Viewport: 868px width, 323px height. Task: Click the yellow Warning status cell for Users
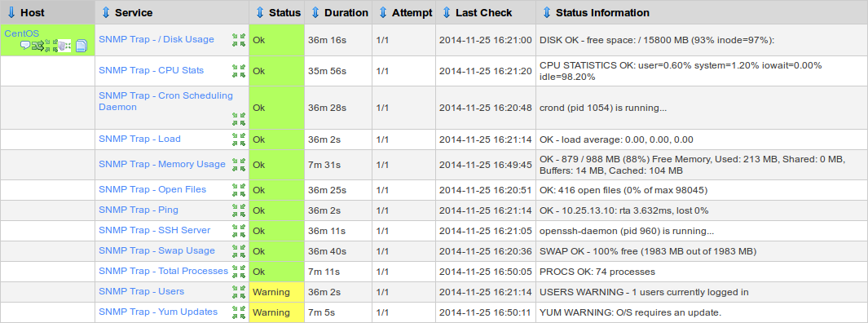(x=277, y=292)
